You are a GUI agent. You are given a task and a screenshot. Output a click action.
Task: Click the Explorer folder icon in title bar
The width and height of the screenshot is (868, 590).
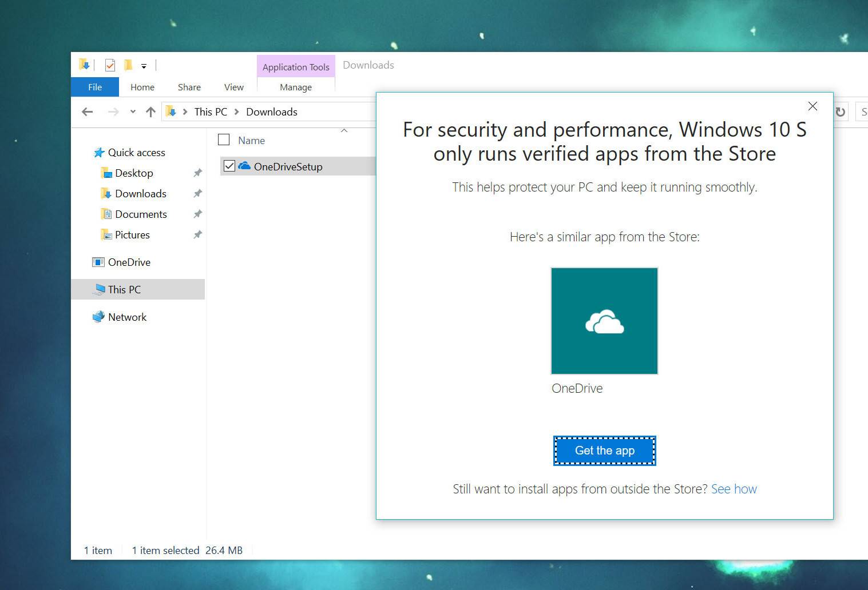[85, 65]
